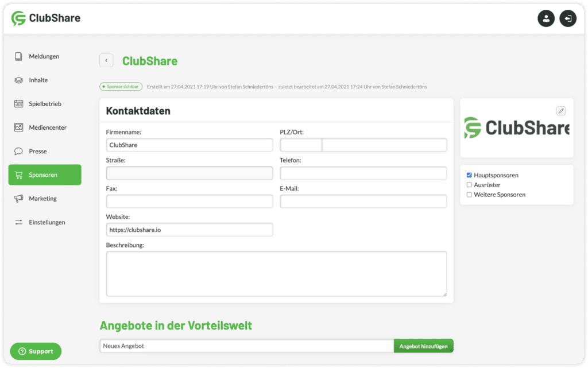
Task: Click the Neues Angebot input field
Action: [247, 346]
